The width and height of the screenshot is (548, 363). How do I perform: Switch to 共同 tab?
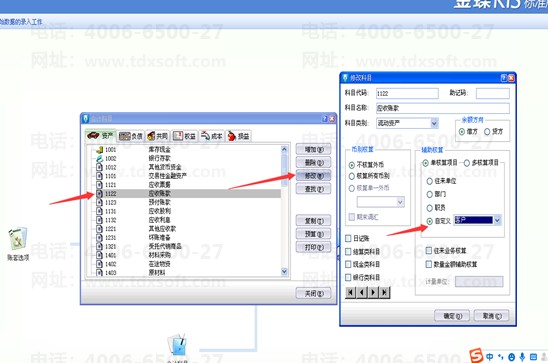pos(158,136)
